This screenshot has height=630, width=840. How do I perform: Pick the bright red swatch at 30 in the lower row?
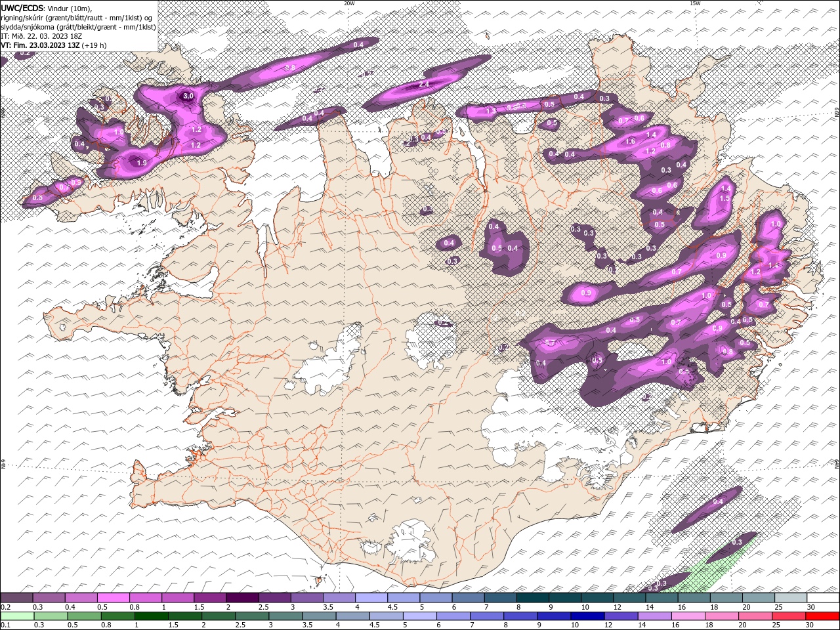(x=823, y=616)
